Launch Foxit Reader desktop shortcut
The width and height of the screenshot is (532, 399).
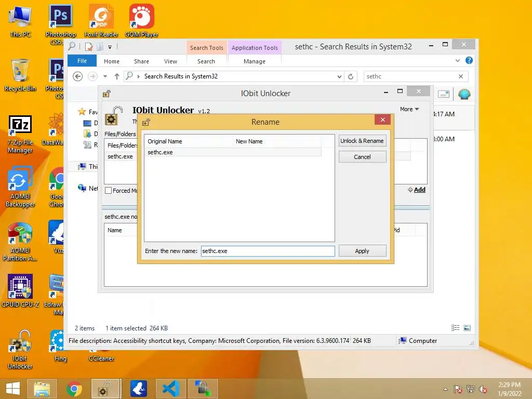click(101, 20)
